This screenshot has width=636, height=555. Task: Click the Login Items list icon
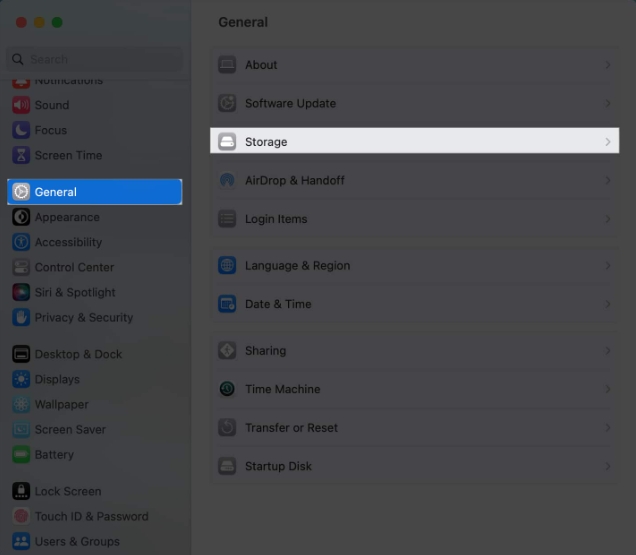[227, 219]
